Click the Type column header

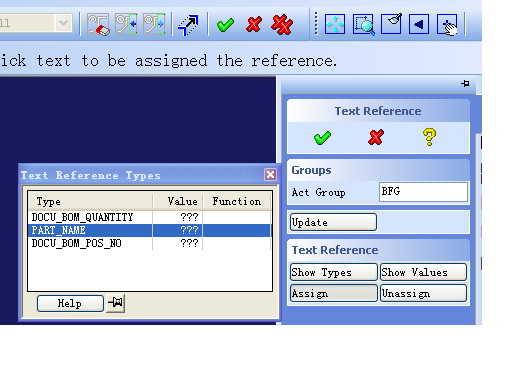click(90, 201)
